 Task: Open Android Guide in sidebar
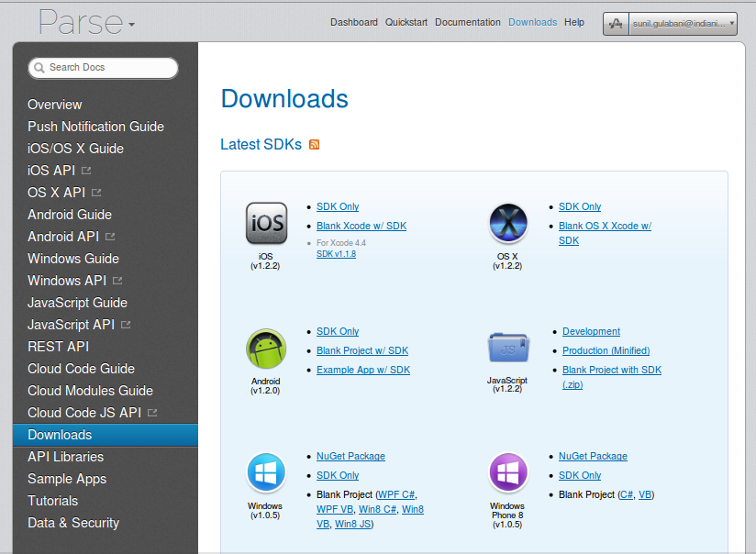pos(70,215)
